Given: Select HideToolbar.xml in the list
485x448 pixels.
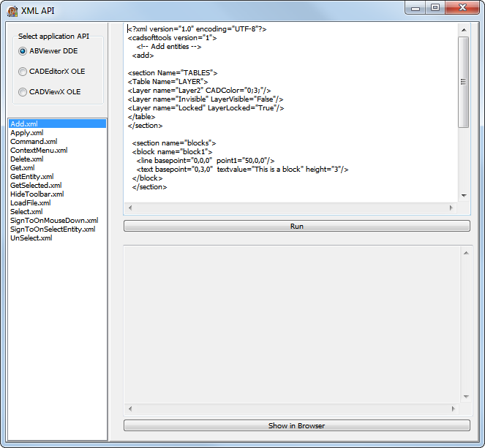Looking at the screenshot, I should pos(57,194).
